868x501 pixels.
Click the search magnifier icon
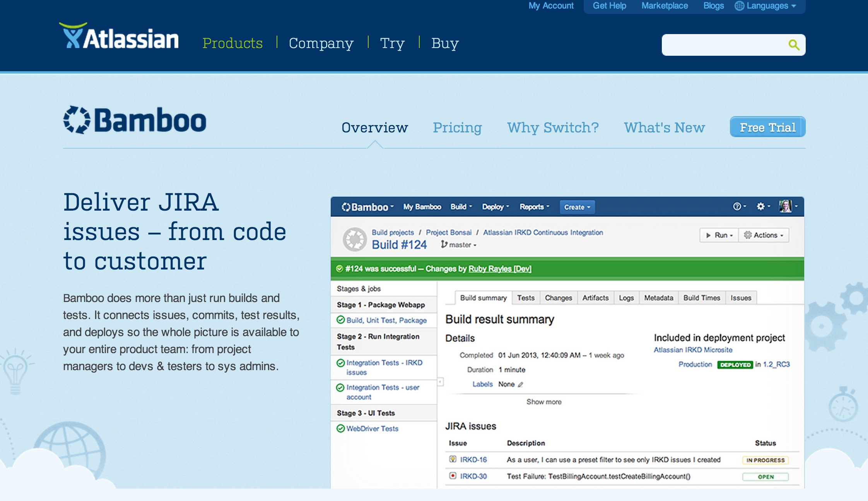tap(794, 45)
